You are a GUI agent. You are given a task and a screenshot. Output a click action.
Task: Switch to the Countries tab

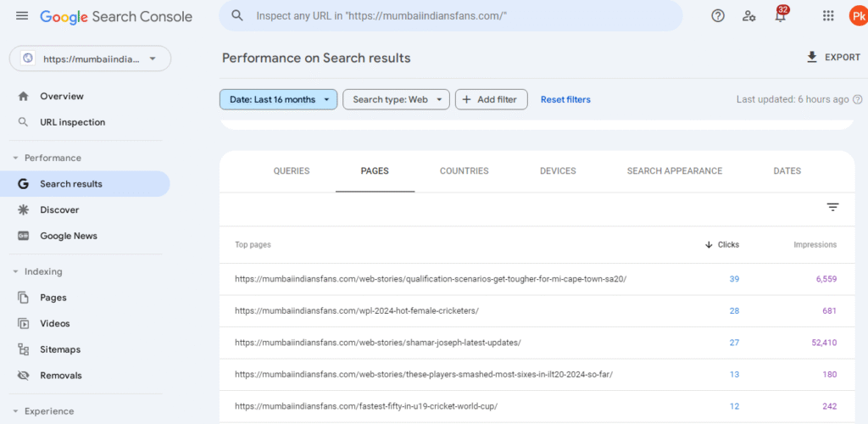tap(464, 170)
